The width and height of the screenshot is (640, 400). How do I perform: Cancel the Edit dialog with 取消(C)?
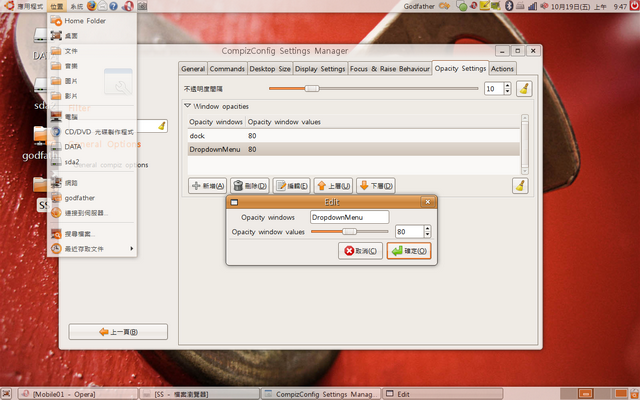360,251
